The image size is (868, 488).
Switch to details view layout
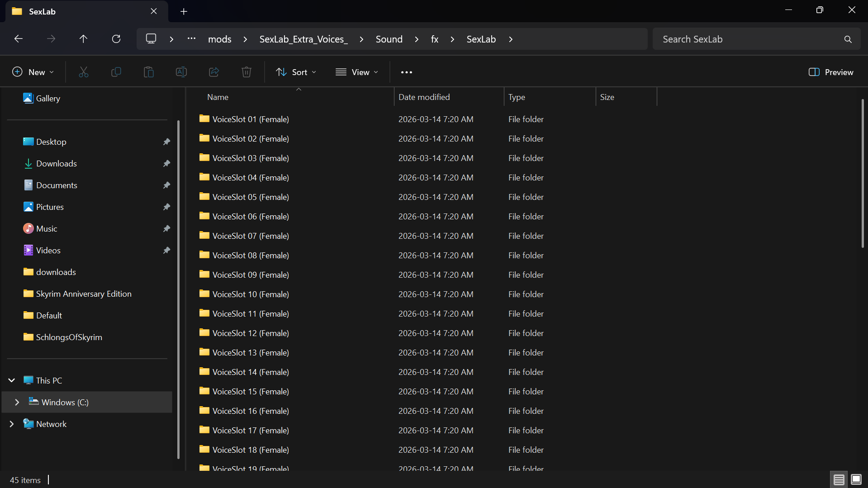point(839,479)
